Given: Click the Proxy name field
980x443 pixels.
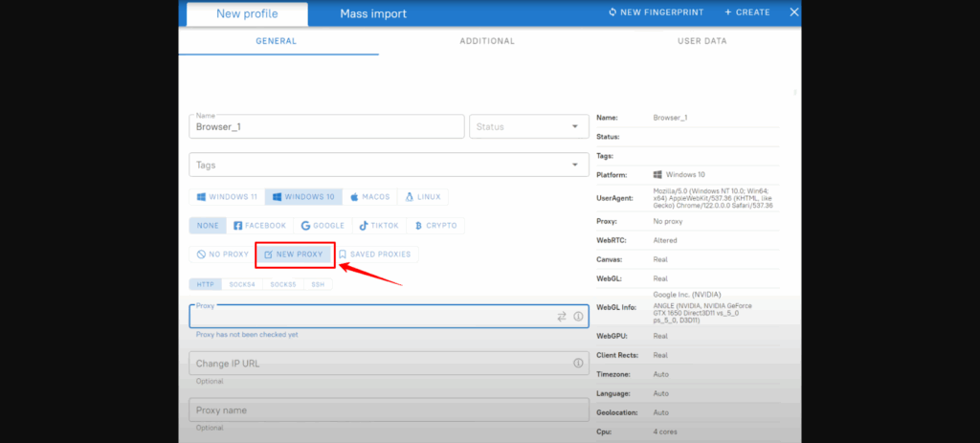Looking at the screenshot, I should coord(389,410).
